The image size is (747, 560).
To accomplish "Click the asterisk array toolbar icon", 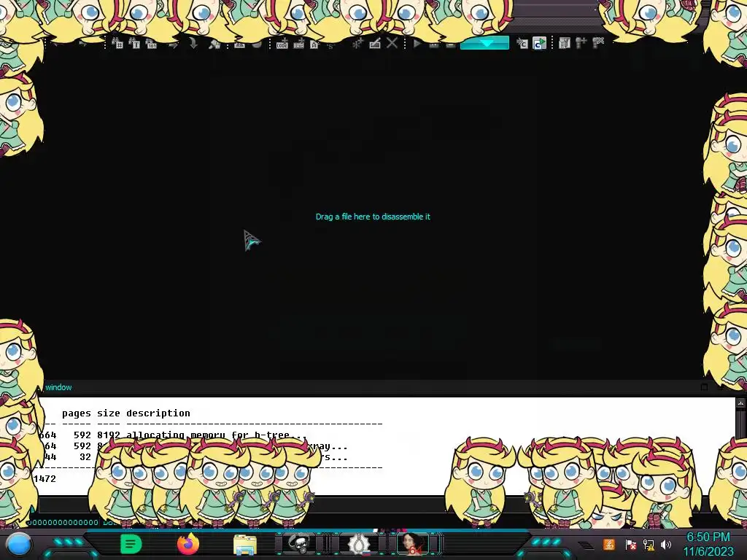I will tap(357, 44).
